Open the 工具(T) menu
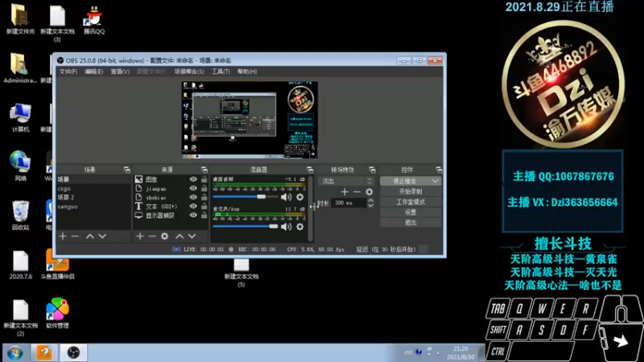 pos(221,72)
